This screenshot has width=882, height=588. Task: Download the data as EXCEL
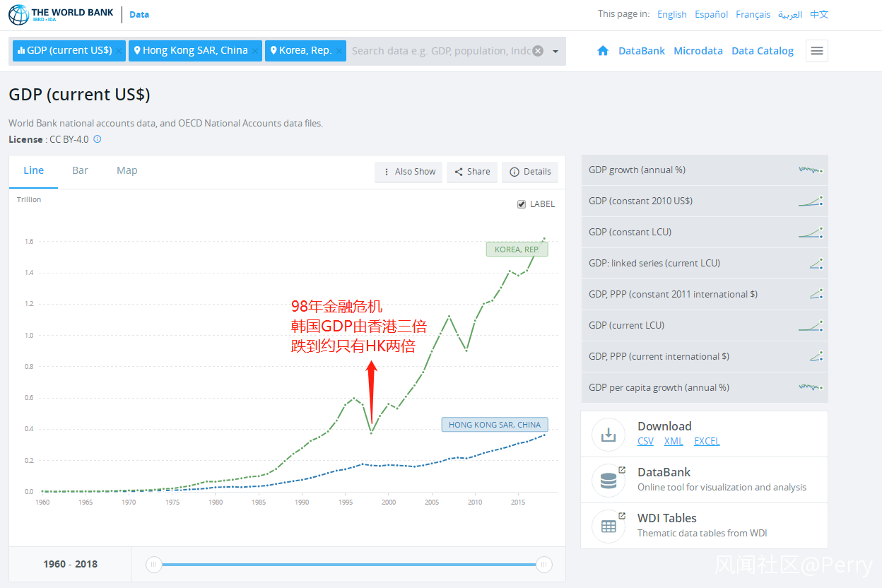click(707, 441)
